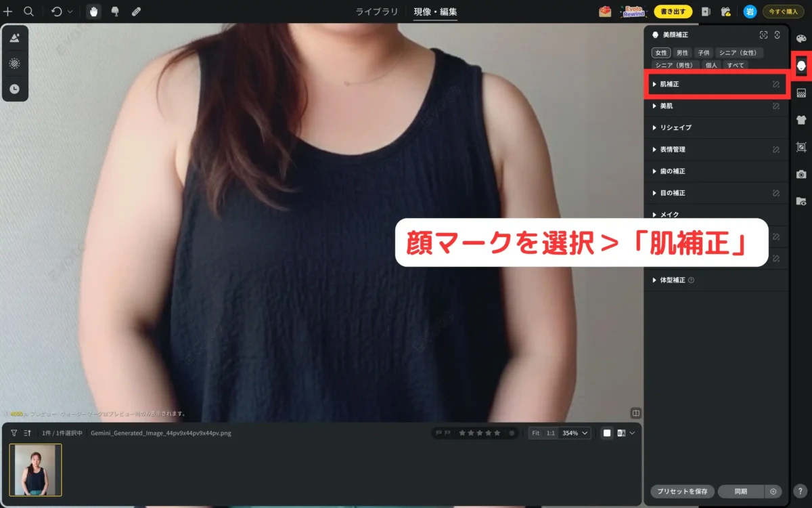Click the expand/collapse all icon in 美顔補正 header
This screenshot has height=508, width=812.
pyautogui.click(x=777, y=35)
